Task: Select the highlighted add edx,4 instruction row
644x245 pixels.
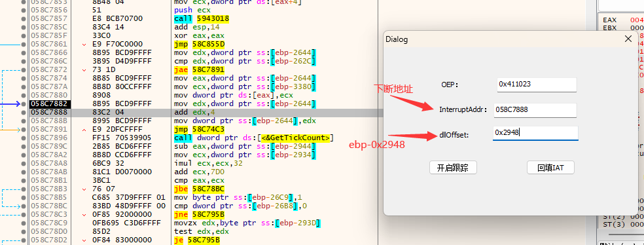Action: (x=204, y=112)
